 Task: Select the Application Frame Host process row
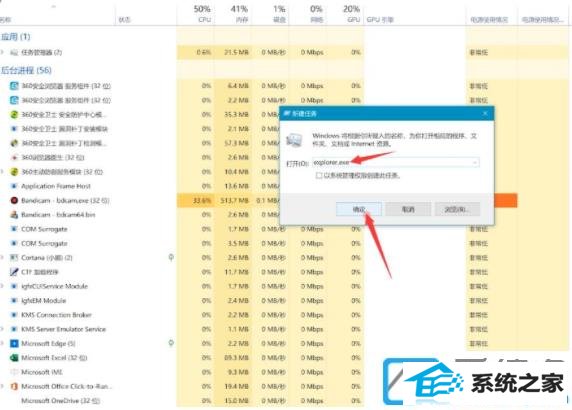[88, 186]
